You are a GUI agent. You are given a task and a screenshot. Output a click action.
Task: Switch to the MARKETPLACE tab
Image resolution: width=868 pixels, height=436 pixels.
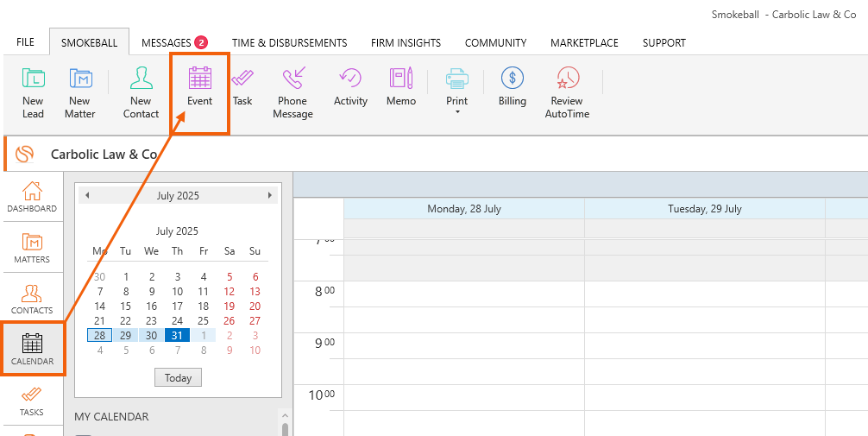(584, 42)
